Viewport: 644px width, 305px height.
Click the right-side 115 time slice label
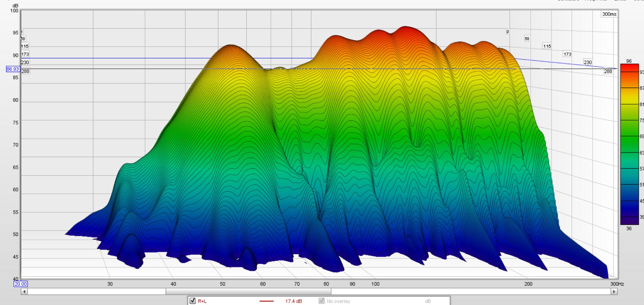click(x=547, y=46)
